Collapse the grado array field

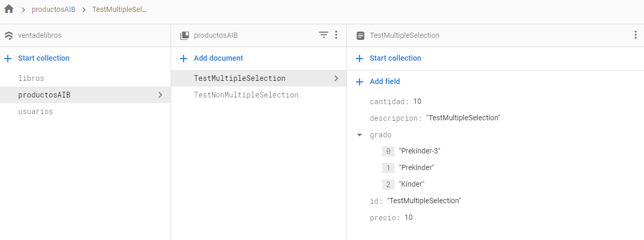click(359, 135)
